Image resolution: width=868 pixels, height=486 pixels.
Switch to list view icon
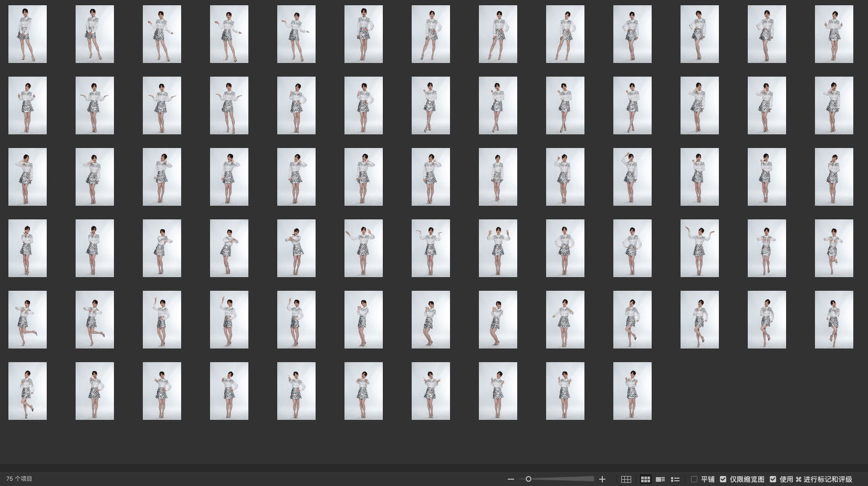[x=675, y=479]
